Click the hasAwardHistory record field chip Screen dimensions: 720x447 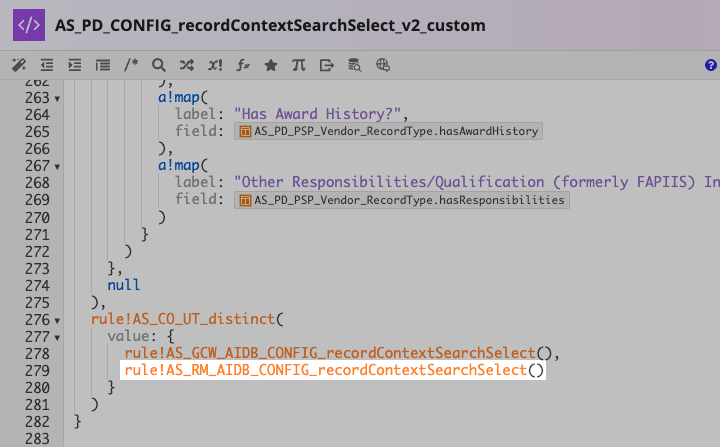[388, 131]
